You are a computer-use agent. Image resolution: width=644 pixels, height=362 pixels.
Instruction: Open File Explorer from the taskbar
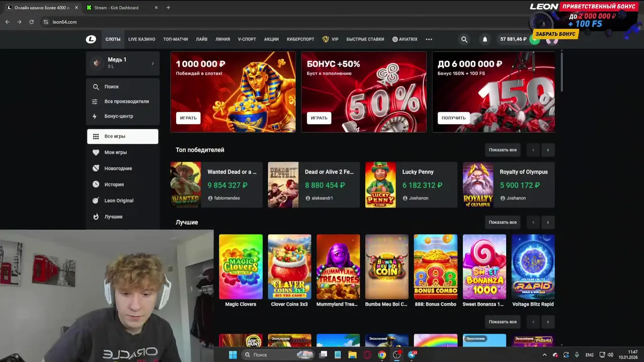(x=353, y=355)
